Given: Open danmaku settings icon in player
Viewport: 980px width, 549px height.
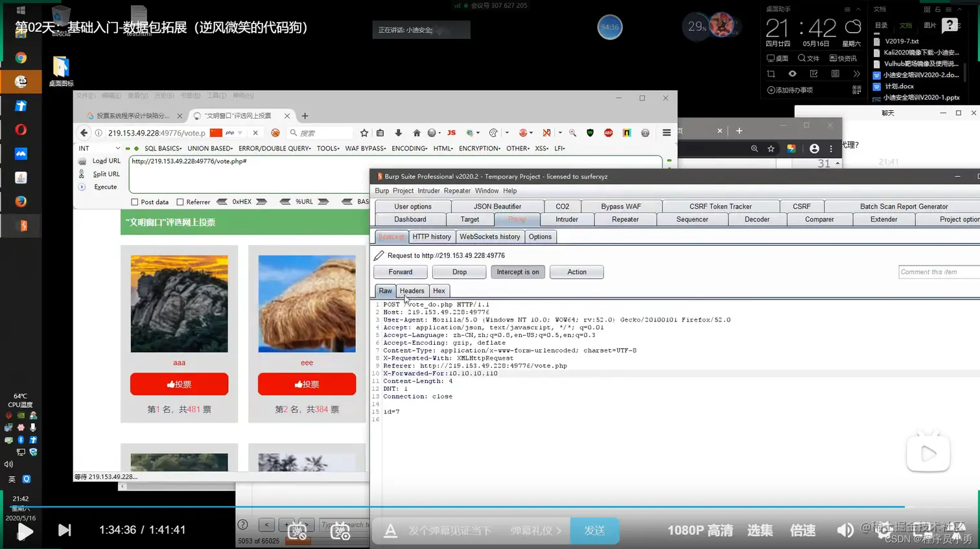Looking at the screenshot, I should click(340, 531).
